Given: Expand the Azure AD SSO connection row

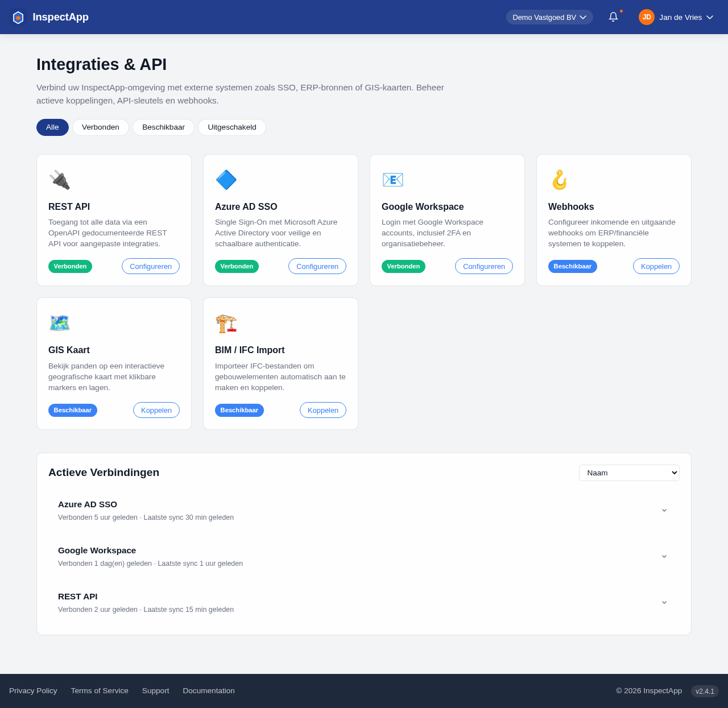Looking at the screenshot, I should point(364,510).
